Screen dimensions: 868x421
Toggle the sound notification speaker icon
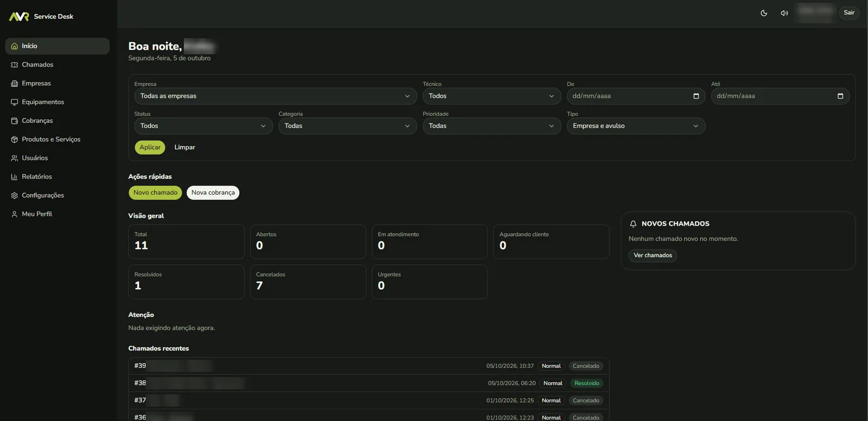point(784,13)
